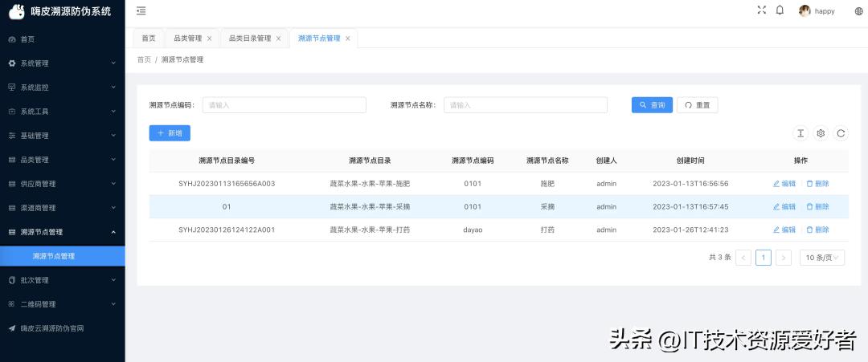Viewport: 868px width, 362px height.
Task: Open the 10 条/页 page size dropdown
Action: [822, 258]
